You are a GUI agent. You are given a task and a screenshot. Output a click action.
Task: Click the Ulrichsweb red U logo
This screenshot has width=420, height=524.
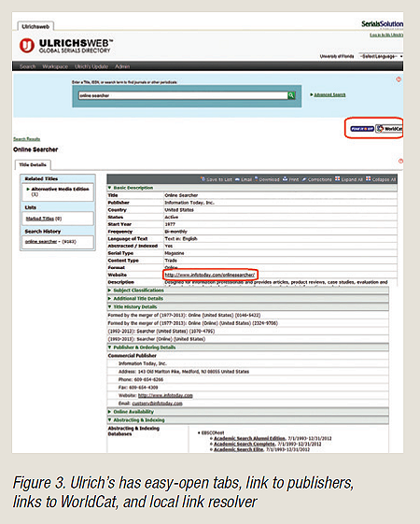pos(27,46)
